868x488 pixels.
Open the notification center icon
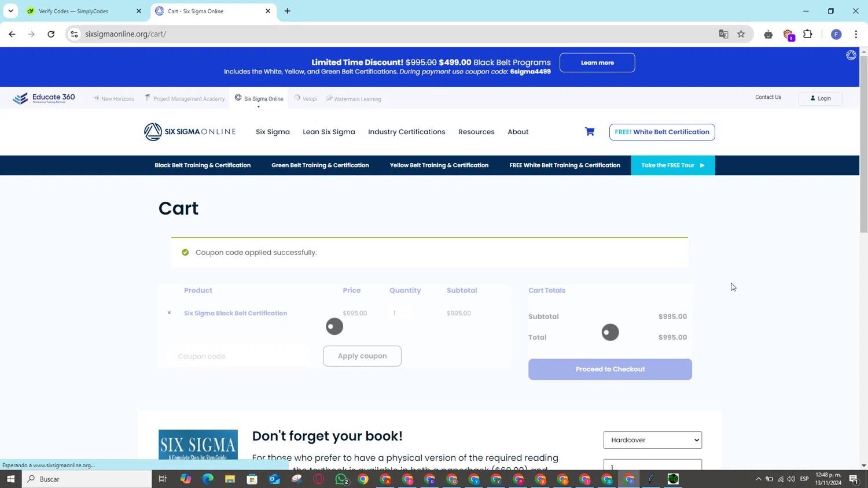coord(854,479)
